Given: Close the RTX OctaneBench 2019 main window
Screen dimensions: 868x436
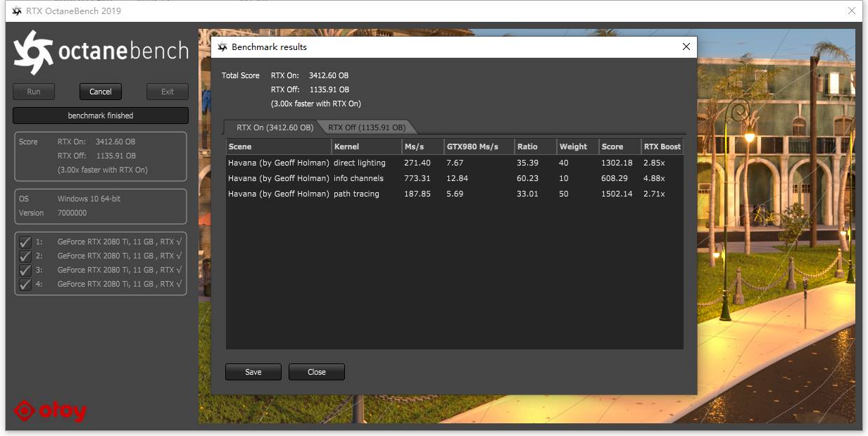Looking at the screenshot, I should 852,11.
